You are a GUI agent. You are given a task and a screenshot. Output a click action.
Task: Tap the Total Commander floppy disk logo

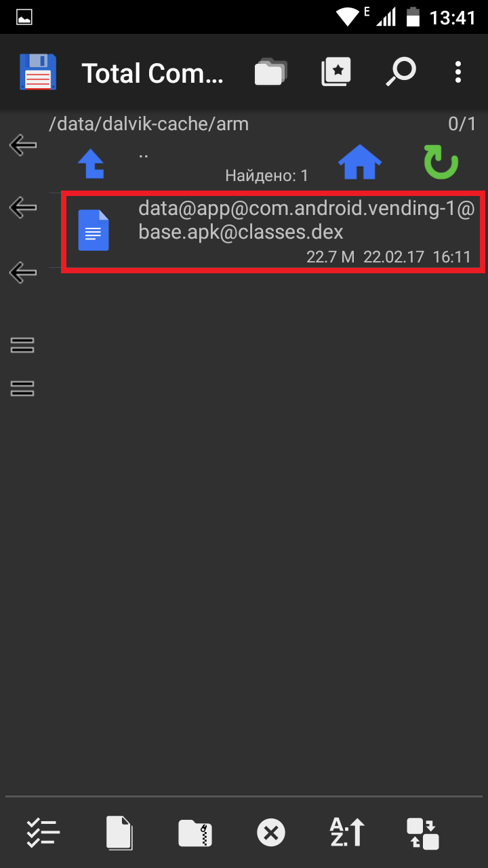point(38,72)
